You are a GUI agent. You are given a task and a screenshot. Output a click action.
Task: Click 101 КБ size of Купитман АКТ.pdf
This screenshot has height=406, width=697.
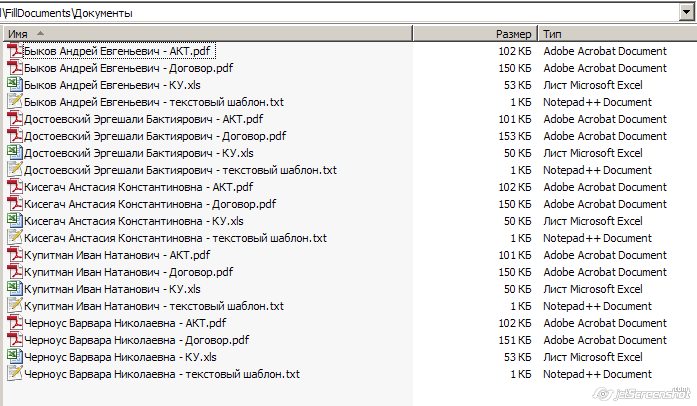tap(515, 255)
